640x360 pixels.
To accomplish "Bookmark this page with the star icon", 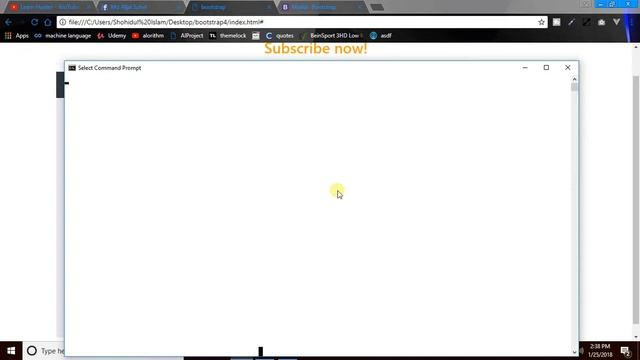I will pos(541,22).
